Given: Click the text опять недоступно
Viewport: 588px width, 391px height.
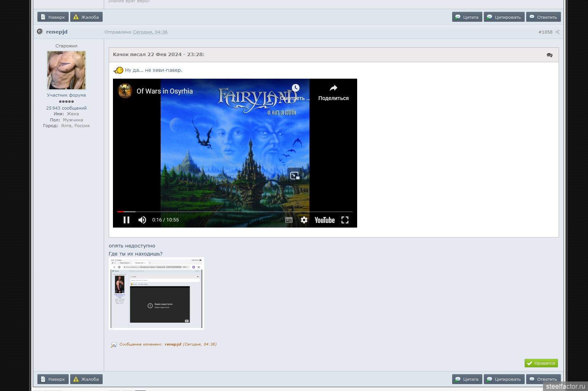Looking at the screenshot, I should click(132, 246).
